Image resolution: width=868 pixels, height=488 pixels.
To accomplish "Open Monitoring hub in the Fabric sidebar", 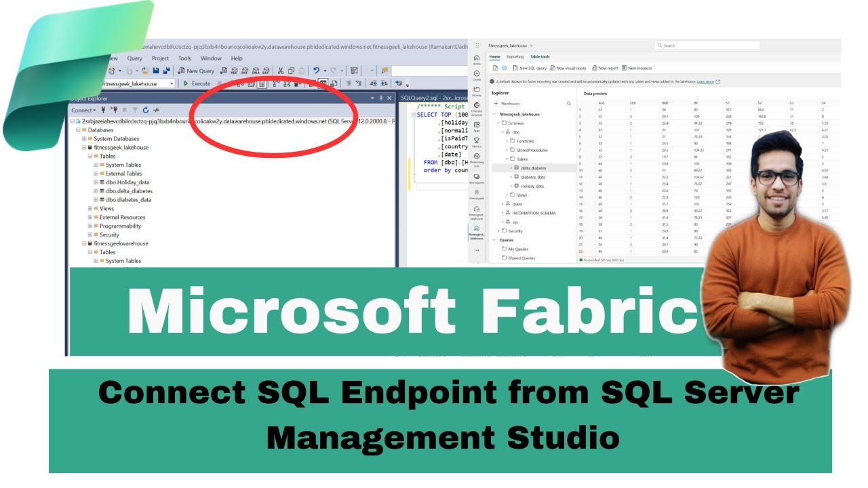I will coord(477,159).
